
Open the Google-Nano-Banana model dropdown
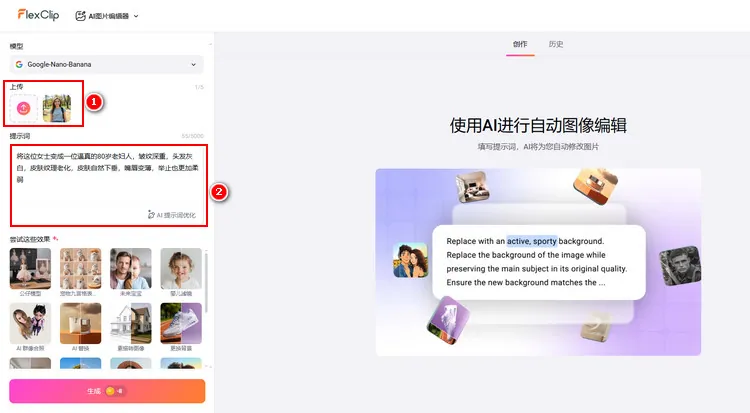[106, 64]
